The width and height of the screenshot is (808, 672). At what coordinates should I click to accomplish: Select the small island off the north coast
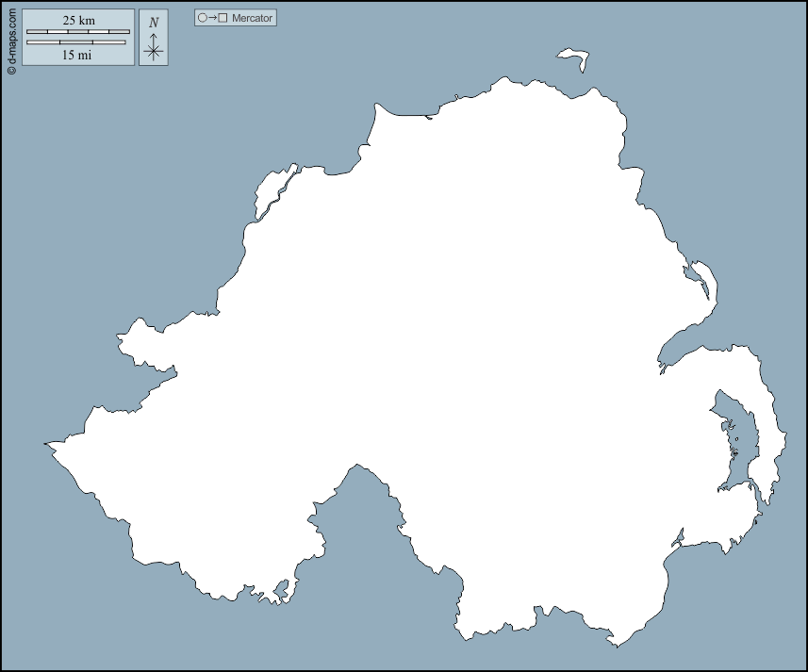[x=572, y=59]
